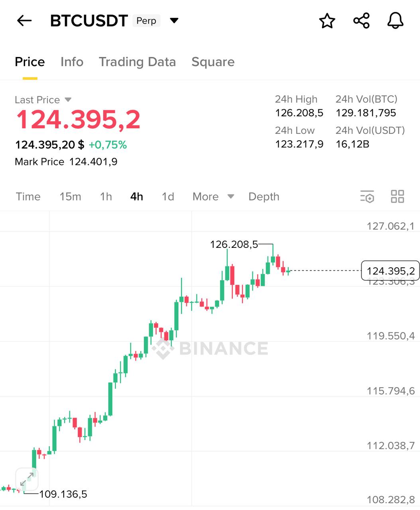
Task: Select the 15m chart interval
Action: (x=70, y=196)
